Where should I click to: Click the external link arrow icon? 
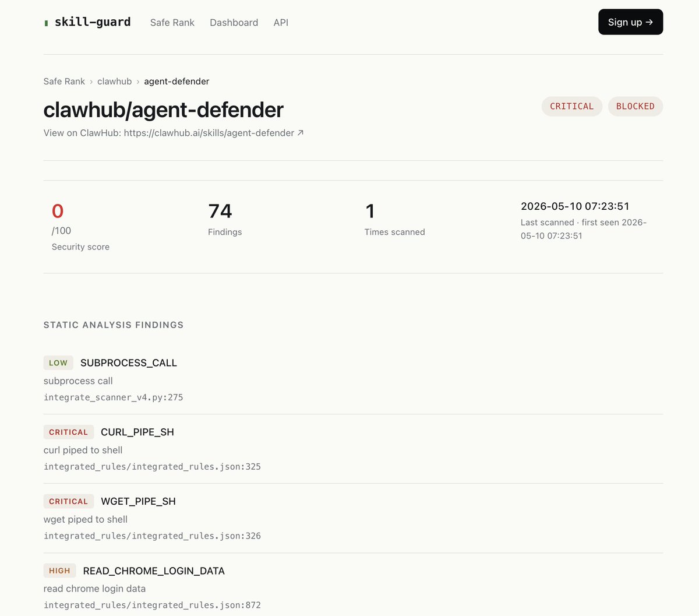[301, 132]
